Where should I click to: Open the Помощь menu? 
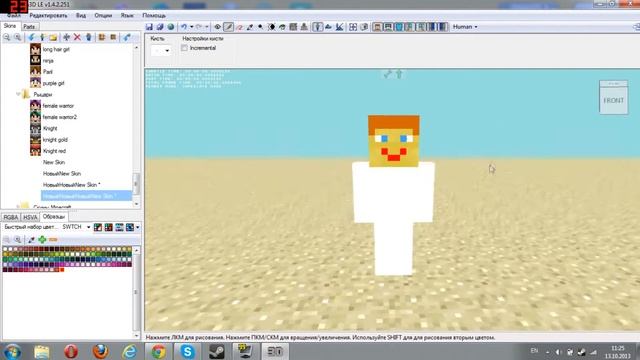tap(154, 16)
